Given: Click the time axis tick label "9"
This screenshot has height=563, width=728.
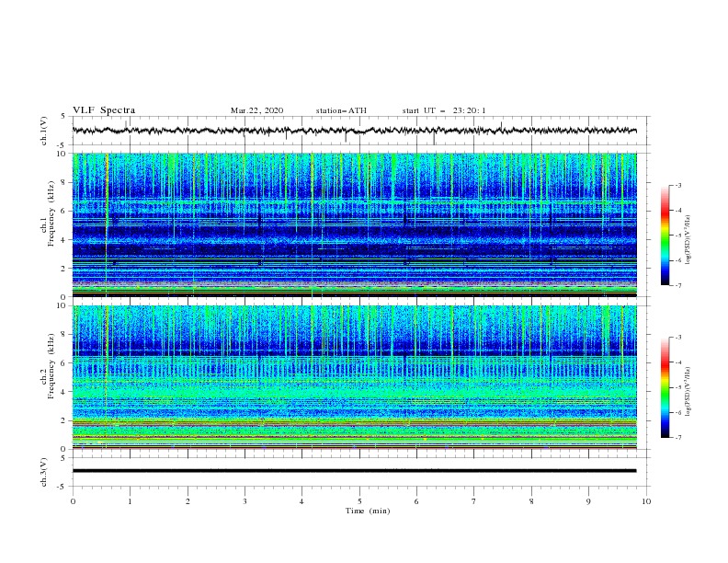Looking at the screenshot, I should point(588,501).
